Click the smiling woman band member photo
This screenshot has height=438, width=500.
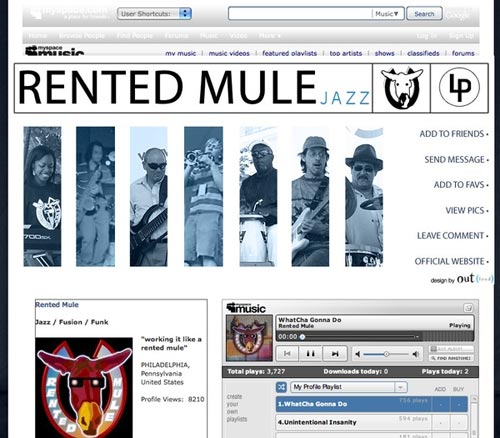point(42,196)
